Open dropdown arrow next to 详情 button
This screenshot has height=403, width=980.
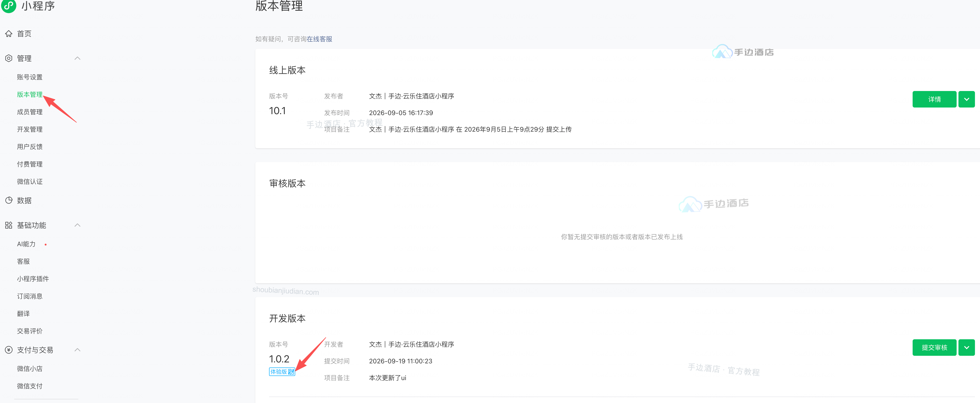tap(966, 99)
